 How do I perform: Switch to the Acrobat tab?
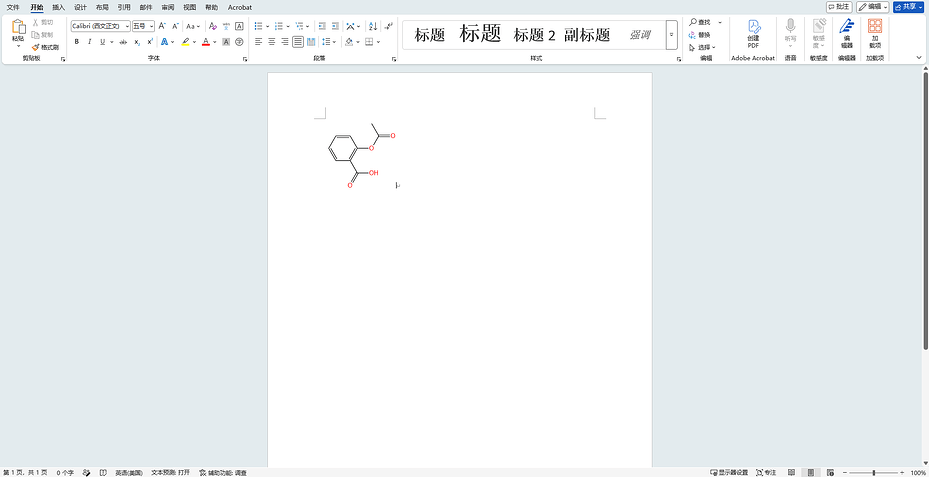(240, 7)
